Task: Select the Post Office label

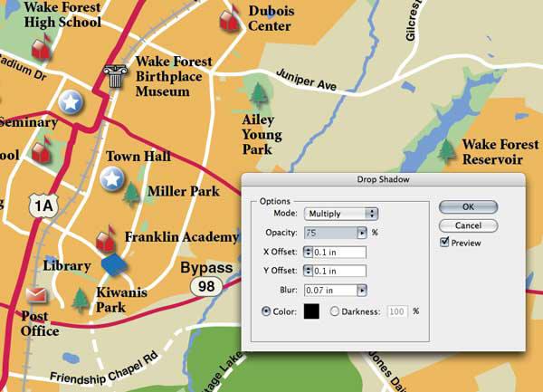Action: click(40, 323)
